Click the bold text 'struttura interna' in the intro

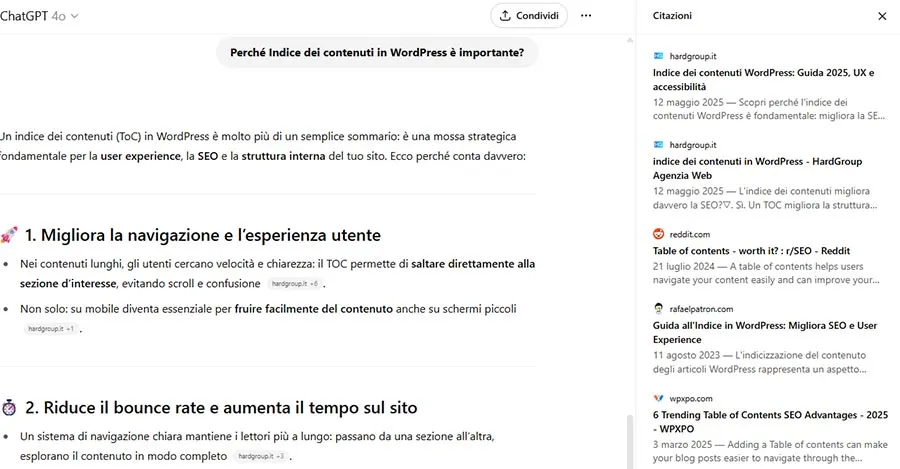(283, 156)
